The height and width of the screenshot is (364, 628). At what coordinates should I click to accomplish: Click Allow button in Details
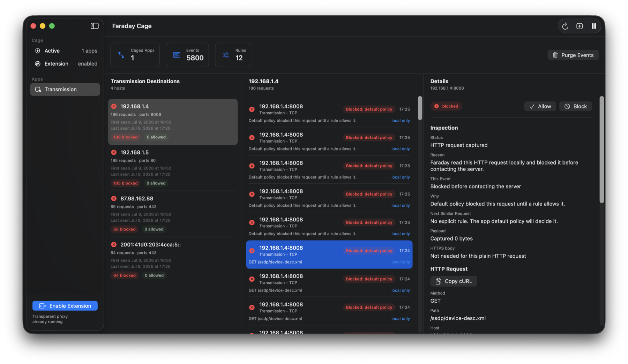coord(540,106)
